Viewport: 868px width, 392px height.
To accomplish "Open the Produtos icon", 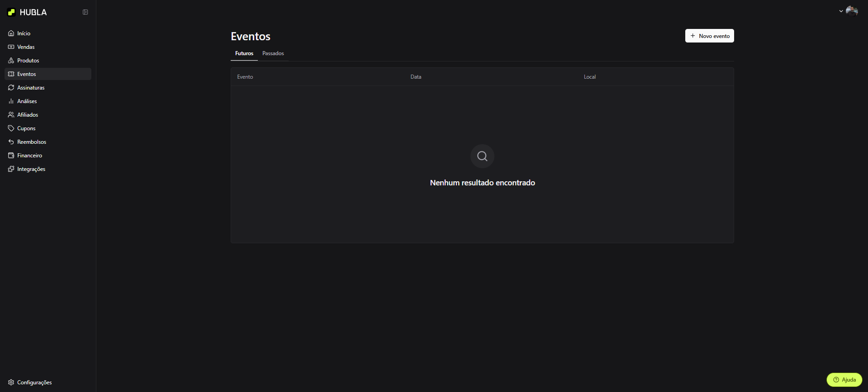I will pyautogui.click(x=11, y=61).
